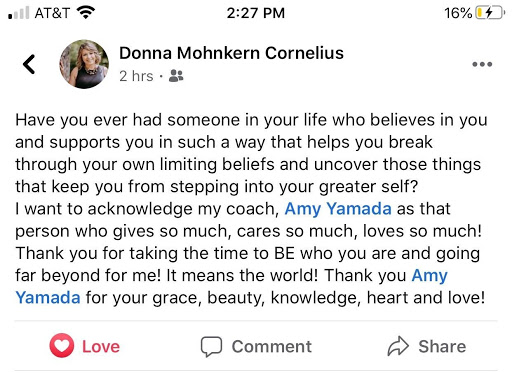Tap the Wi-Fi icon in status bar
Screen dimensions: 512x373
tap(86, 13)
